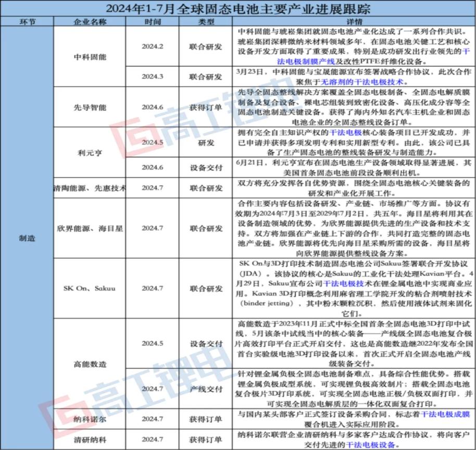The image size is (476, 450).
Task: Select the 企业名称 column header
Action: point(89,21)
